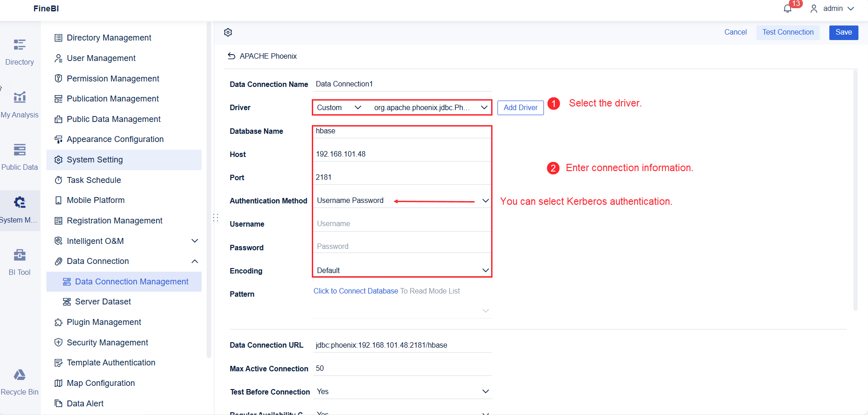Select the System Management gear icon

pyautogui.click(x=20, y=202)
